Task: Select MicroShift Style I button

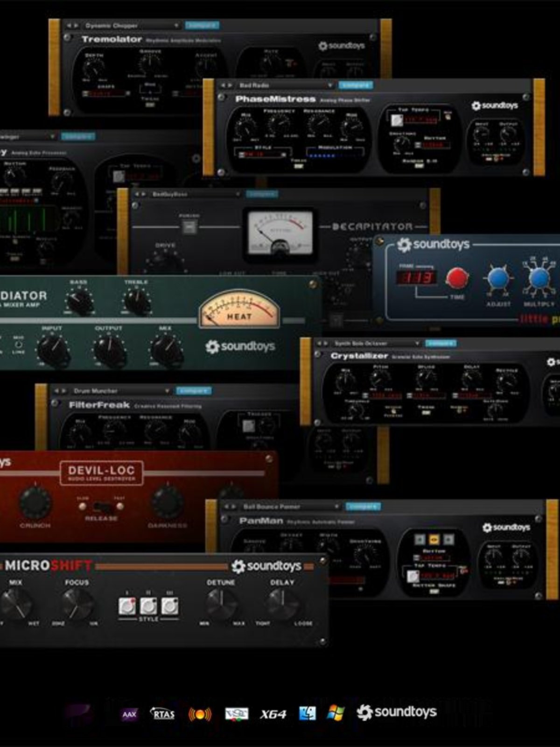Action: [127, 606]
